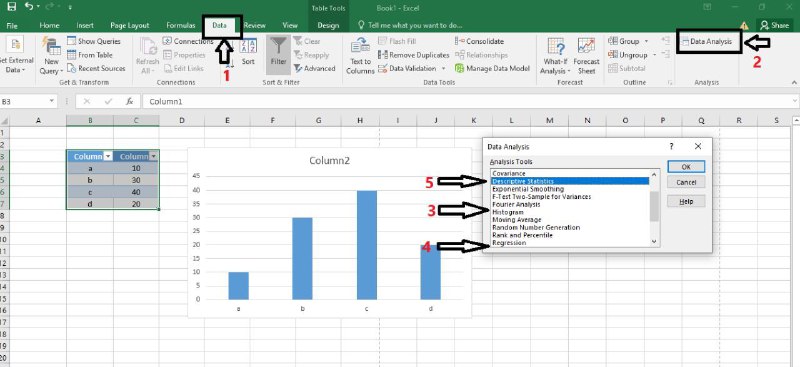This screenshot has width=800, height=367.
Task: Expand the Group dropdown arrow
Action: (x=646, y=41)
